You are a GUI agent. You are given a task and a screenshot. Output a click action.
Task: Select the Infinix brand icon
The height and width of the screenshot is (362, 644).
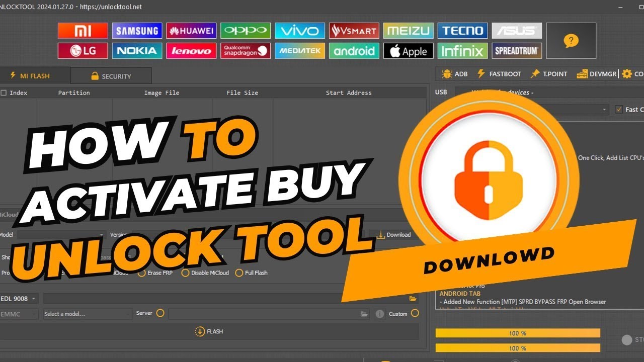coord(463,51)
